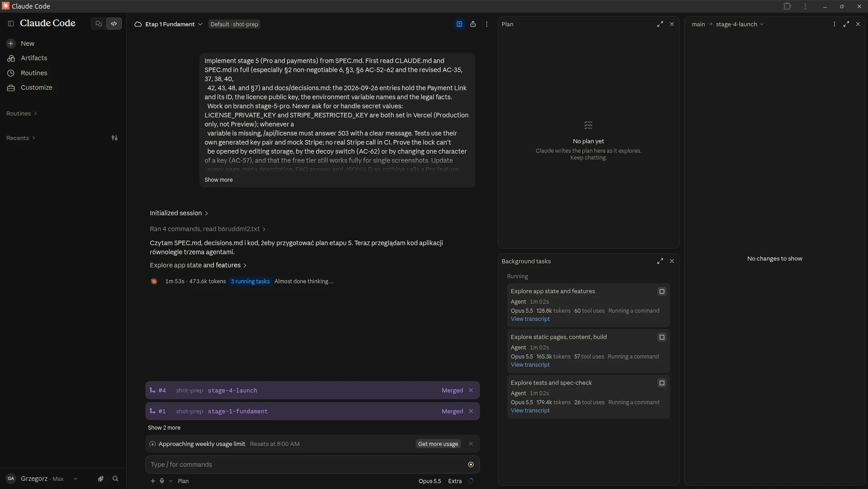This screenshot has height=489, width=868.
Task: Stop the Explore app state and features task
Action: coord(662,291)
